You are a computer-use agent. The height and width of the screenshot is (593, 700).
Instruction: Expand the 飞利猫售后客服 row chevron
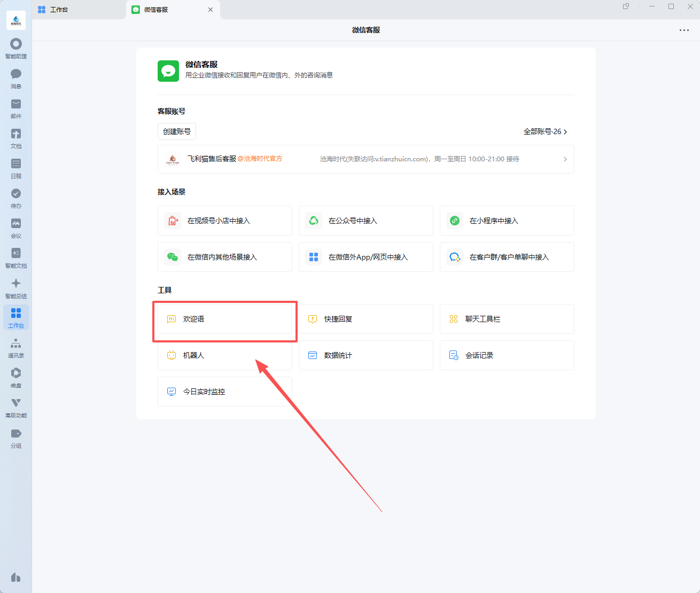565,159
